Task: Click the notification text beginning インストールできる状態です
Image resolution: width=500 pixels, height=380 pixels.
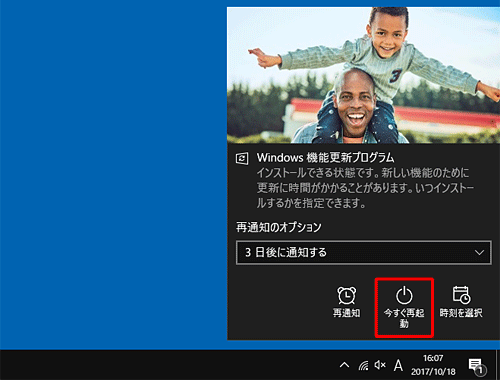Action: coord(365,188)
